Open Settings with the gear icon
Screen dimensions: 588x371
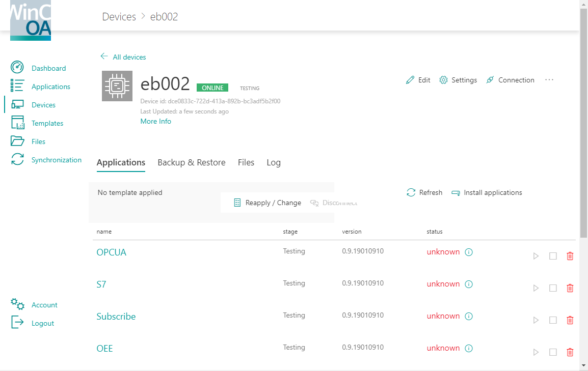(x=443, y=80)
